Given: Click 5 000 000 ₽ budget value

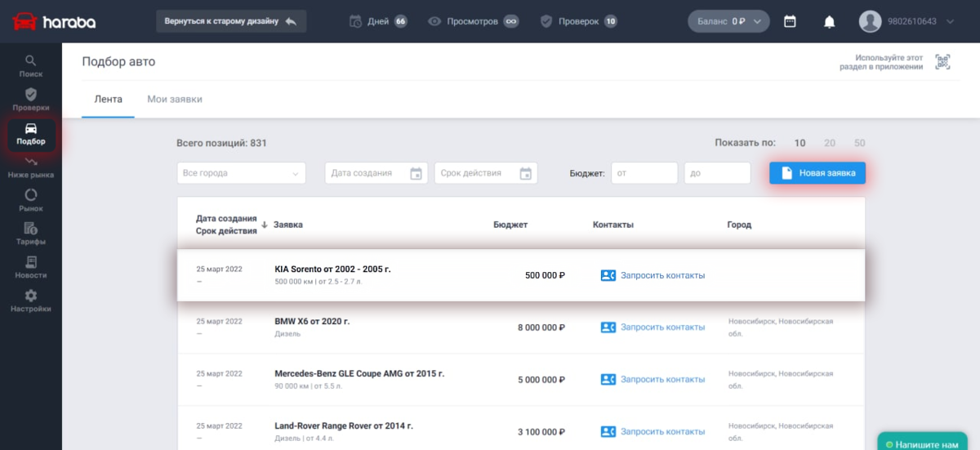Looking at the screenshot, I should point(541,379).
